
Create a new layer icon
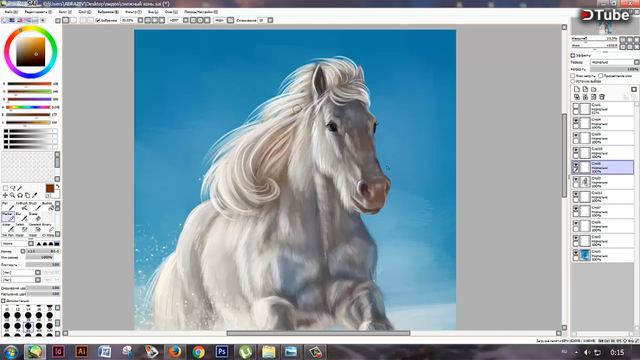tap(577, 89)
